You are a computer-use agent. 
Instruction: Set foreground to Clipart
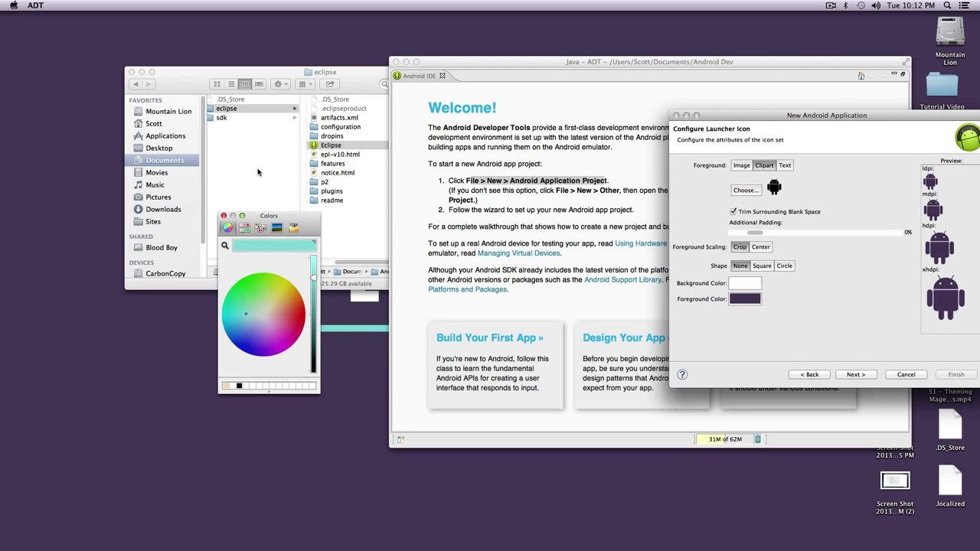(764, 165)
